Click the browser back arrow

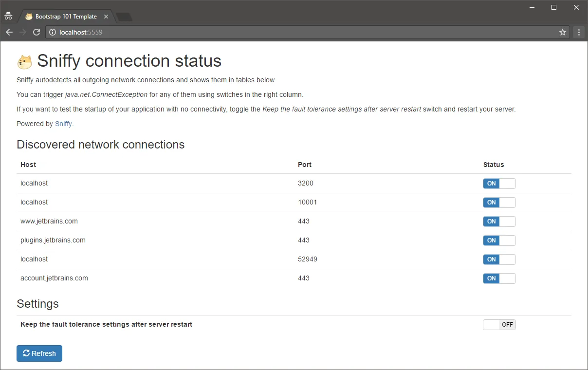[x=9, y=32]
